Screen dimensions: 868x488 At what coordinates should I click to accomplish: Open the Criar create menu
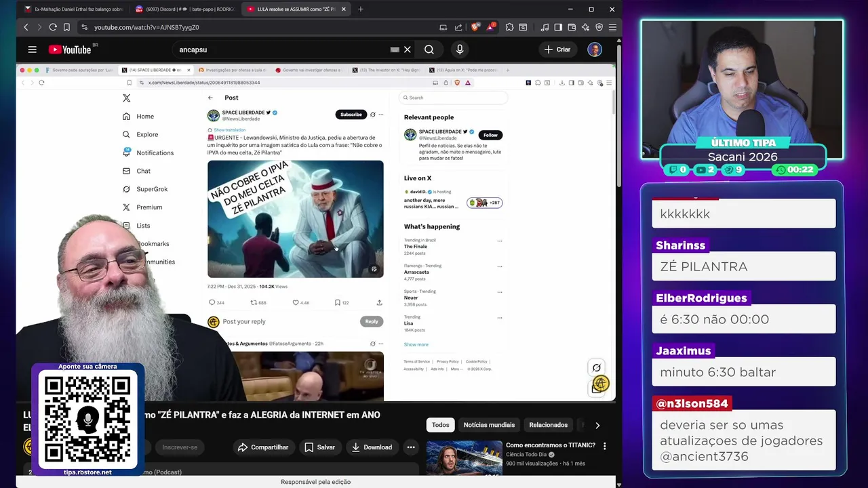pyautogui.click(x=557, y=49)
